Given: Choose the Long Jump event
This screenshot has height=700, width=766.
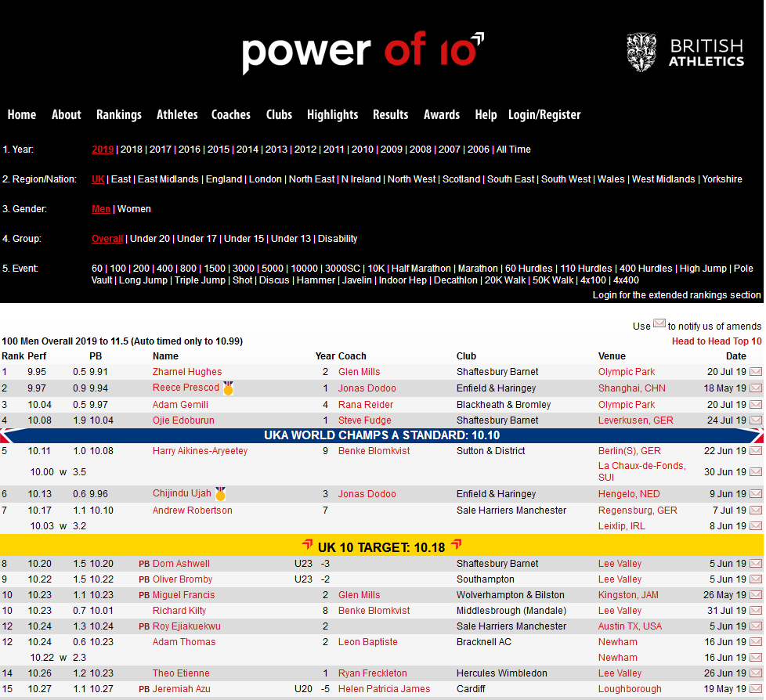Looking at the screenshot, I should click(x=143, y=280).
